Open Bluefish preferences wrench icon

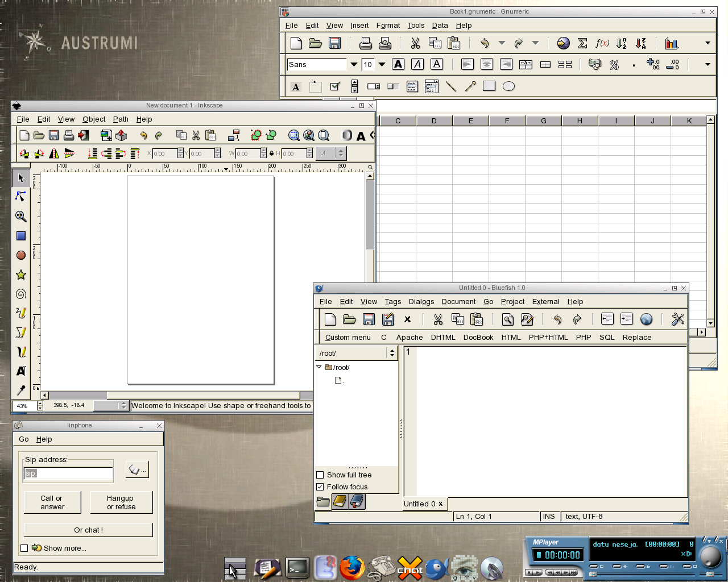tap(677, 319)
